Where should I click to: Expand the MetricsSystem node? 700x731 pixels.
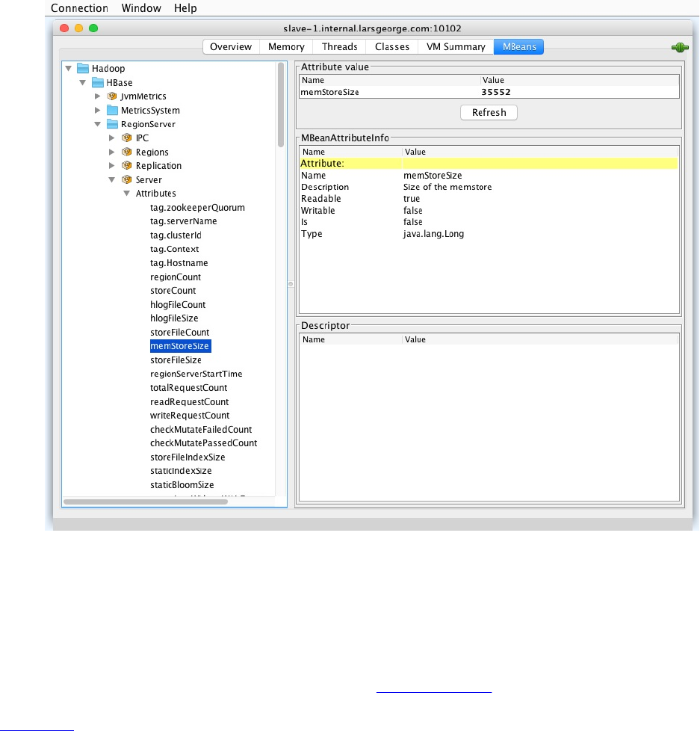pos(97,111)
